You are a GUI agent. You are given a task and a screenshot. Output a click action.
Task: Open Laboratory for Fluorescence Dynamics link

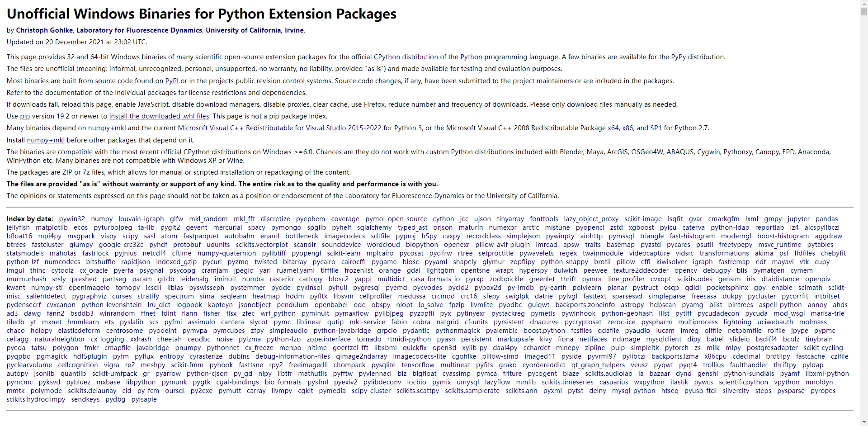click(139, 30)
